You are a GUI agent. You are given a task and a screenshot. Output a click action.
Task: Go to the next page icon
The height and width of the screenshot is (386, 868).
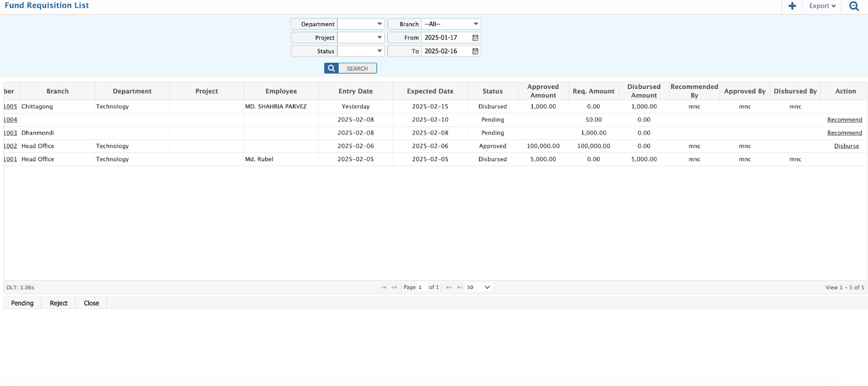point(449,287)
